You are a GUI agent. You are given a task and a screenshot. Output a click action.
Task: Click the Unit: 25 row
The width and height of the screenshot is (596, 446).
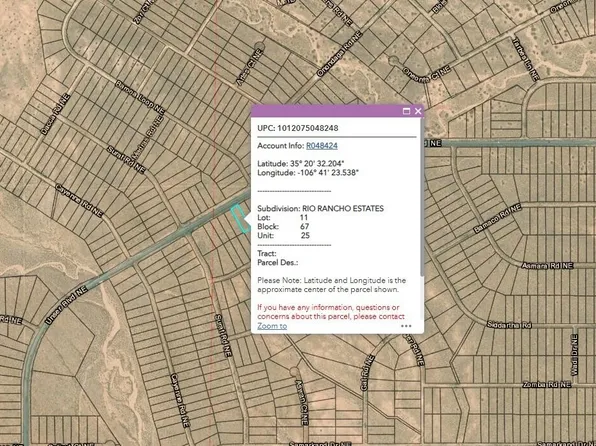click(284, 235)
